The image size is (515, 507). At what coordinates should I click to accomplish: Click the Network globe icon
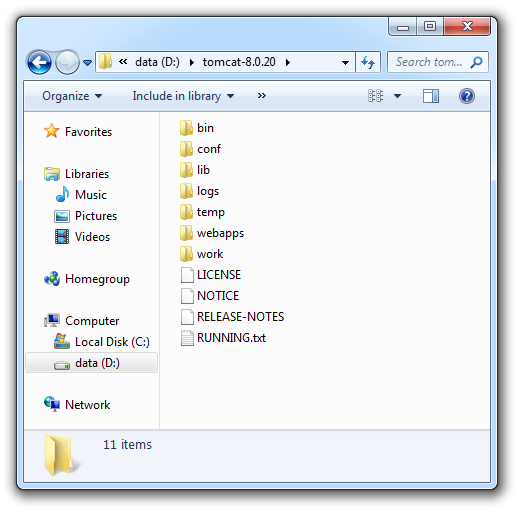52,404
